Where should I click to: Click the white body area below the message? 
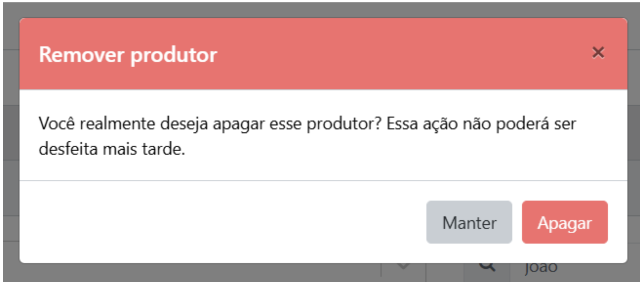(x=323, y=169)
